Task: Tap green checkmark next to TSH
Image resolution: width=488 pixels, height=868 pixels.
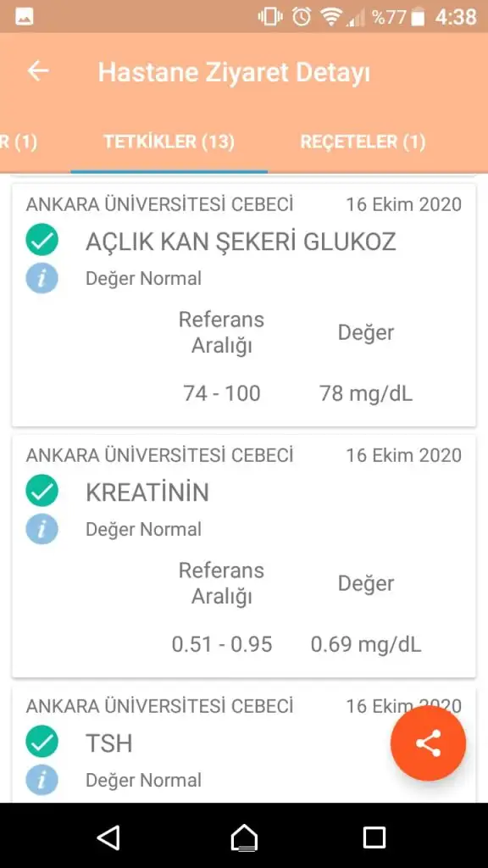Action: [42, 742]
